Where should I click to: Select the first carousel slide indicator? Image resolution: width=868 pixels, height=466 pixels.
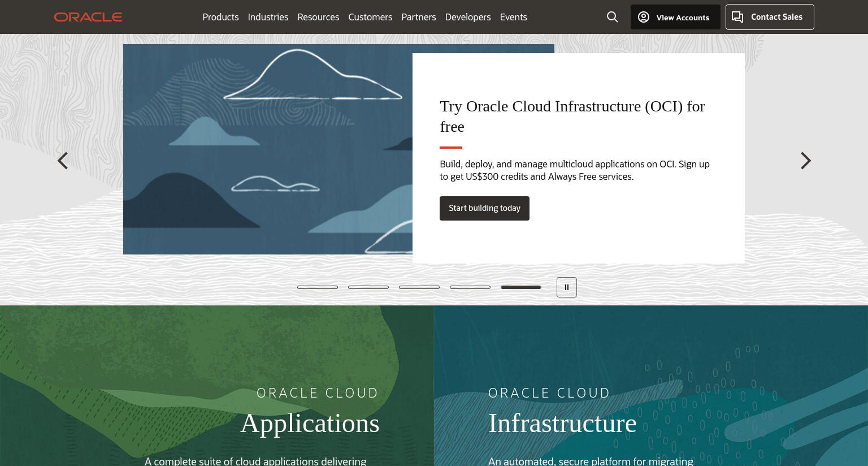coord(318,287)
